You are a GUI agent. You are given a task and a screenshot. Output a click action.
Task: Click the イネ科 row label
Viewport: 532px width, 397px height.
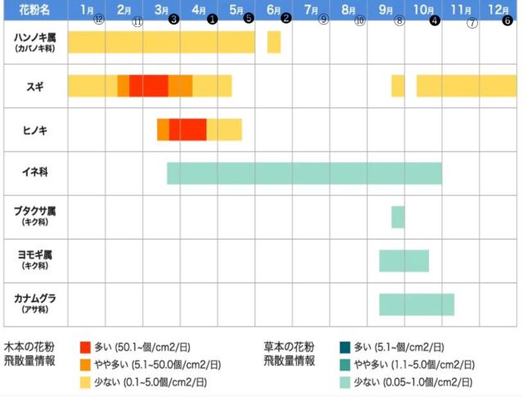pos(34,172)
